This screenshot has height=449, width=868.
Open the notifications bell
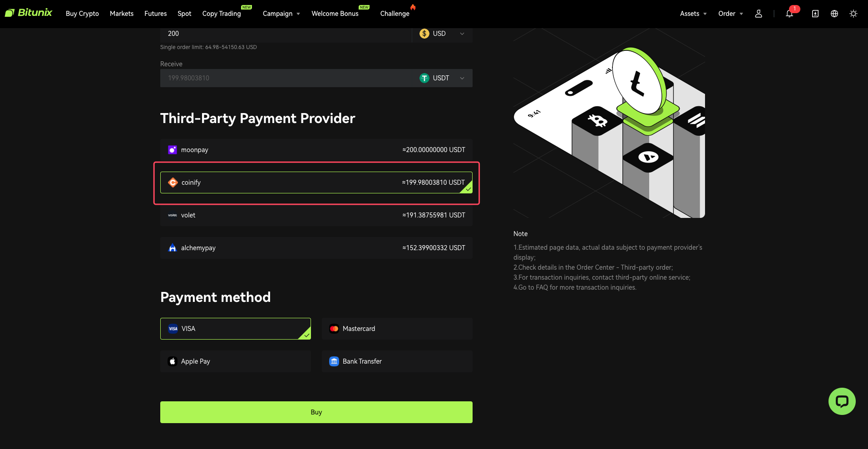789,14
